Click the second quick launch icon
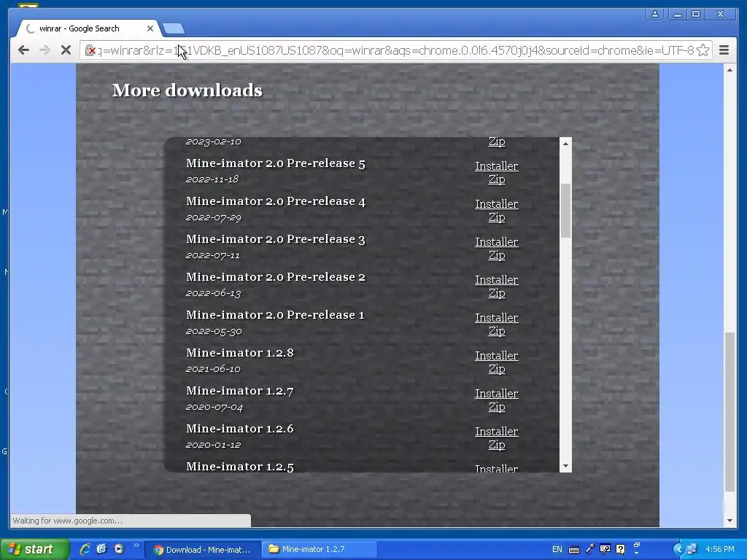This screenshot has width=747, height=560. pyautogui.click(x=101, y=549)
